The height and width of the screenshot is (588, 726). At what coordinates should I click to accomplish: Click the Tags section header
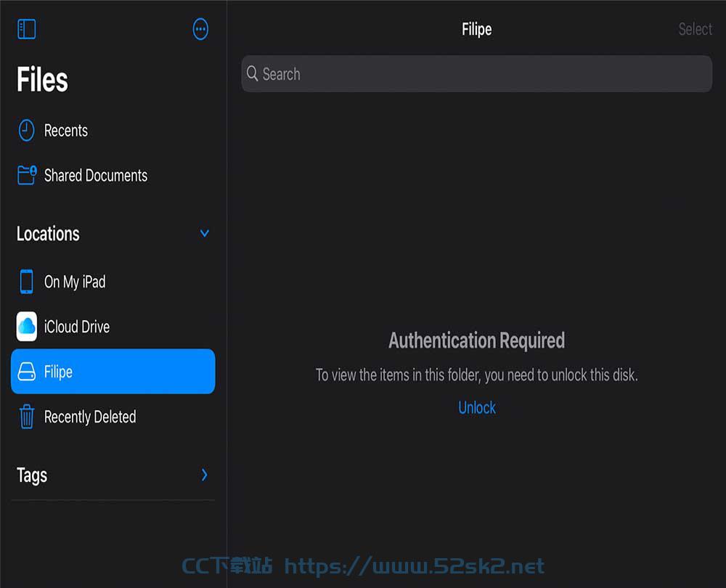pyautogui.click(x=32, y=475)
